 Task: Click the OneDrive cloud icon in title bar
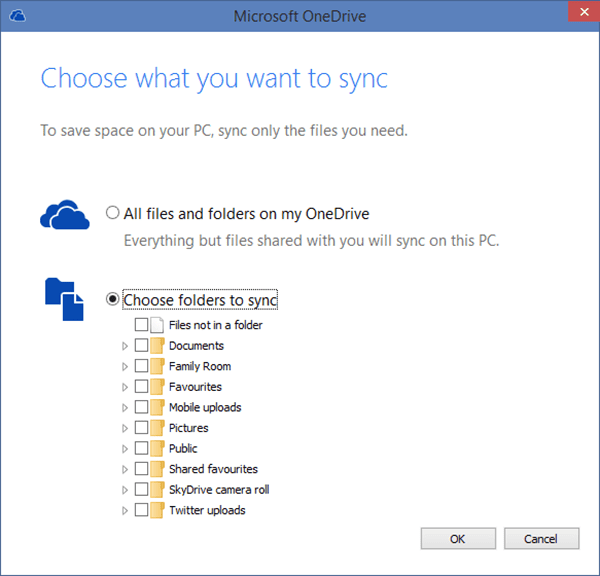tap(17, 16)
